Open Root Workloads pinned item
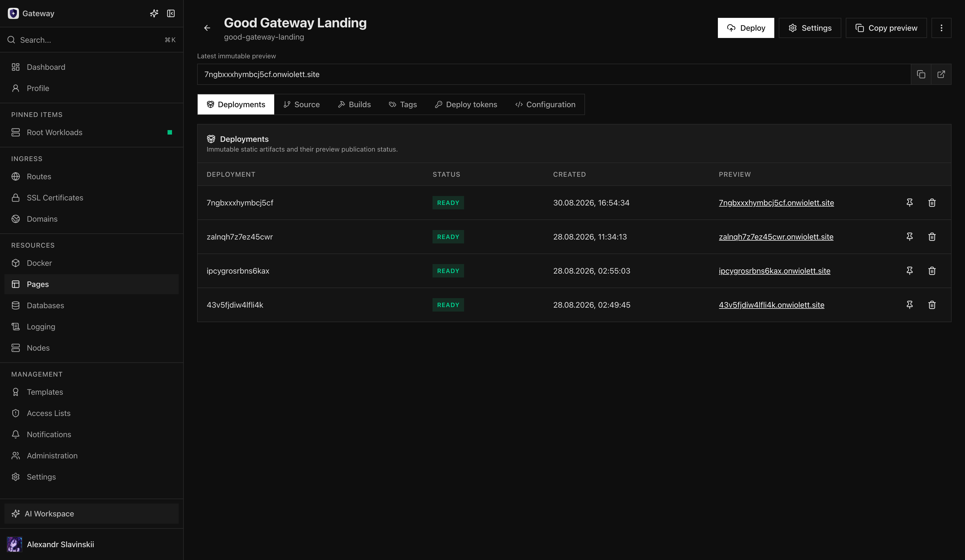965x560 pixels. 92,132
